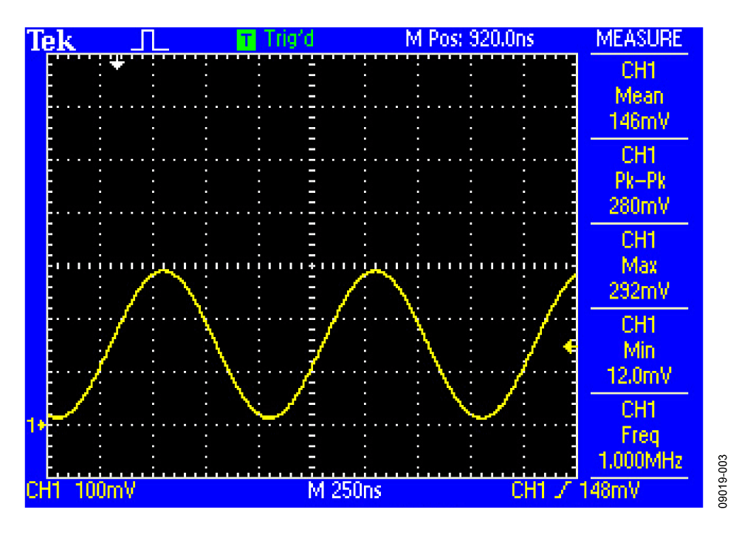Pick the CH1 Freq measurement entry
This screenshot has width=756, height=535.
639,436
